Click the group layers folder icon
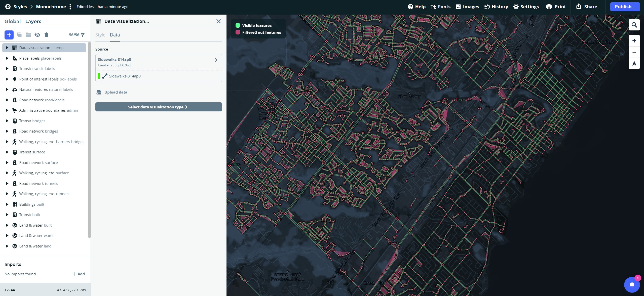This screenshot has height=296, width=644. pyautogui.click(x=28, y=35)
